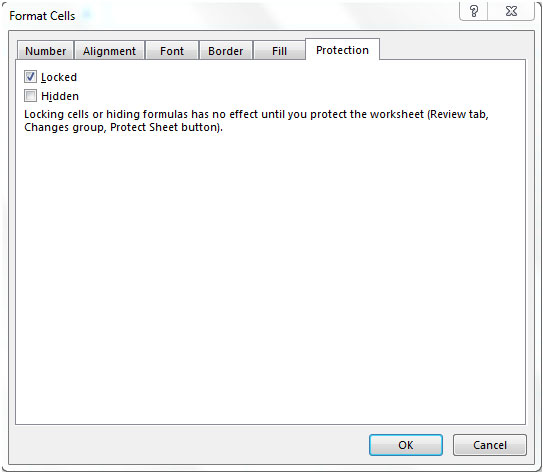This screenshot has width=544, height=474.
Task: Close the Format Cells dialog with X
Action: [511, 11]
